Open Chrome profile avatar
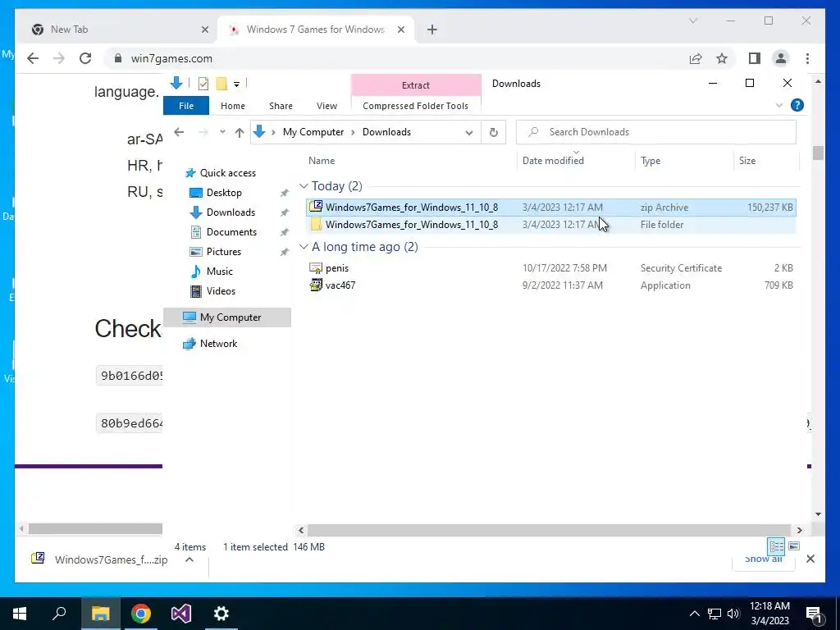840x630 pixels. click(781, 58)
